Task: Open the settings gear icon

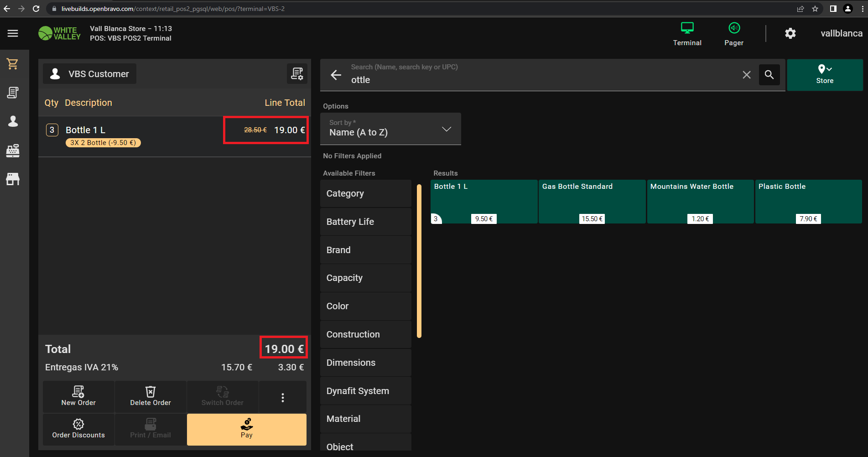Action: coord(790,33)
